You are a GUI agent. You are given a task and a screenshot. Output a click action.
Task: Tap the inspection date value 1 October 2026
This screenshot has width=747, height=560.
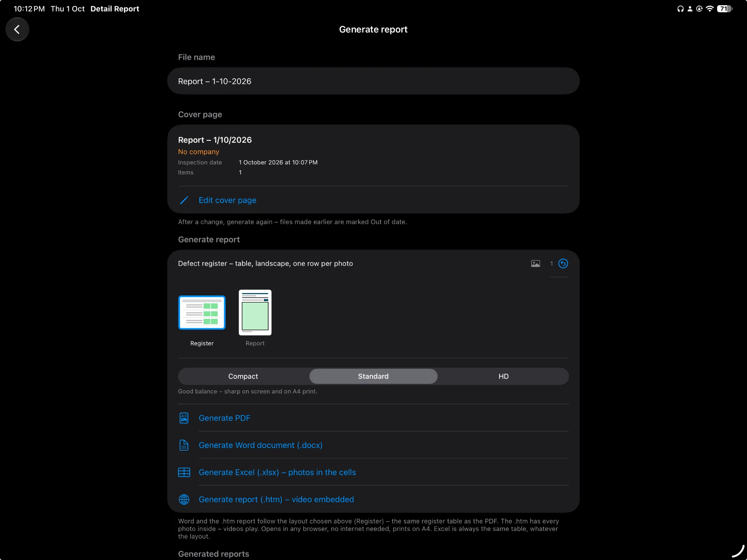click(278, 162)
